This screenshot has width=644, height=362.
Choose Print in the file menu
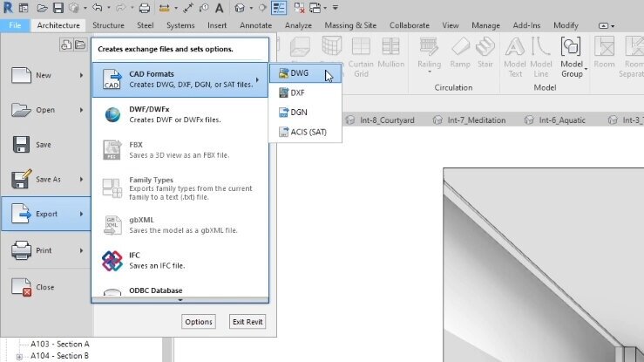46,250
